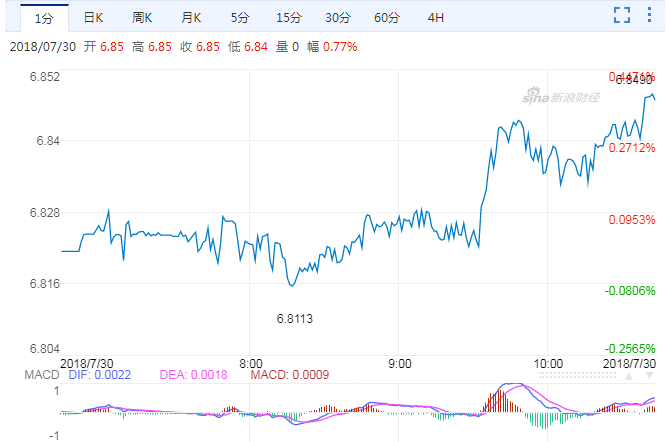This screenshot has width=669, height=442.
Task: Click the 低 6.84 low value
Action: click(x=248, y=47)
